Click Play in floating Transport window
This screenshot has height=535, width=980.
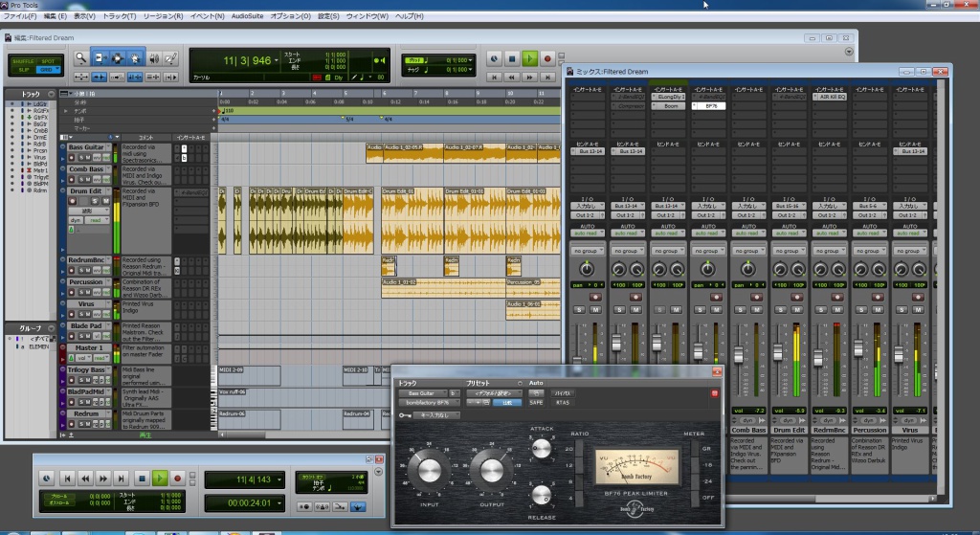coord(160,479)
